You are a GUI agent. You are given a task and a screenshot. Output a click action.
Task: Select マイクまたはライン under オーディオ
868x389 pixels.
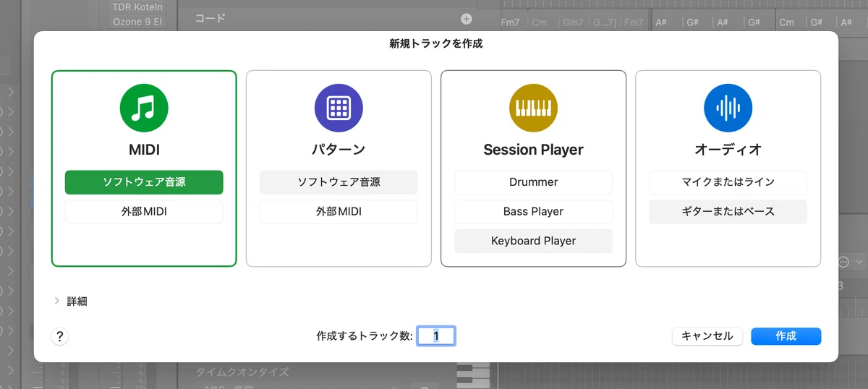(728, 182)
